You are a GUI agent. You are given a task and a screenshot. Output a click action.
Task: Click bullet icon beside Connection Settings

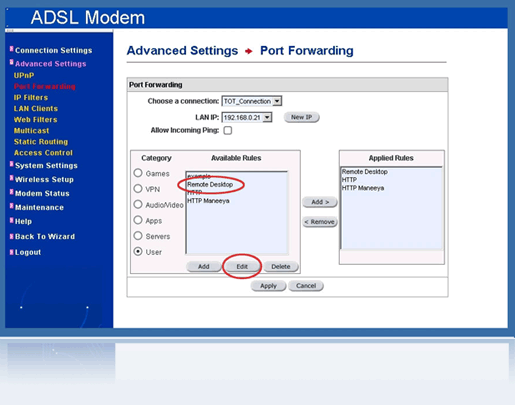(x=11, y=49)
